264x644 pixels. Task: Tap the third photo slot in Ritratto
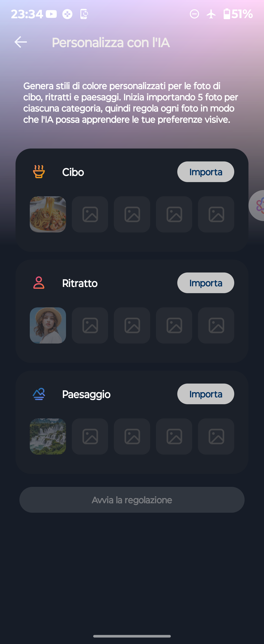(132, 325)
